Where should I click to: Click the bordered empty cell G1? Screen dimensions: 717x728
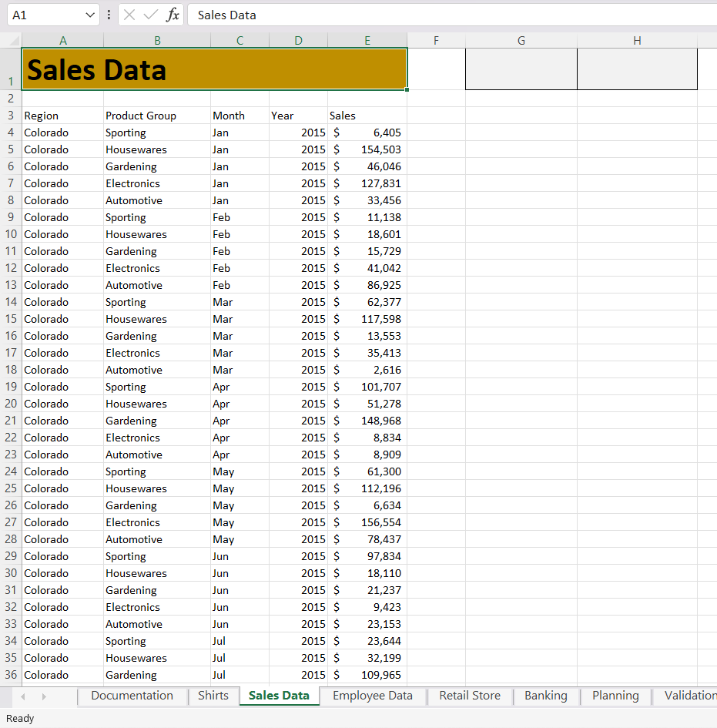point(521,69)
